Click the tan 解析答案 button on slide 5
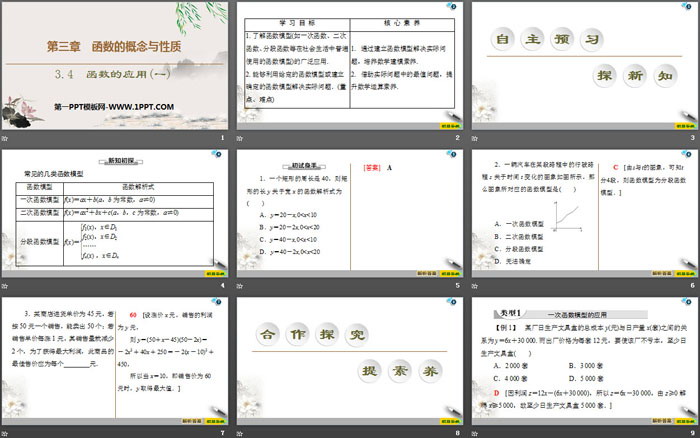This screenshot has width=700, height=438. pyautogui.click(x=427, y=273)
